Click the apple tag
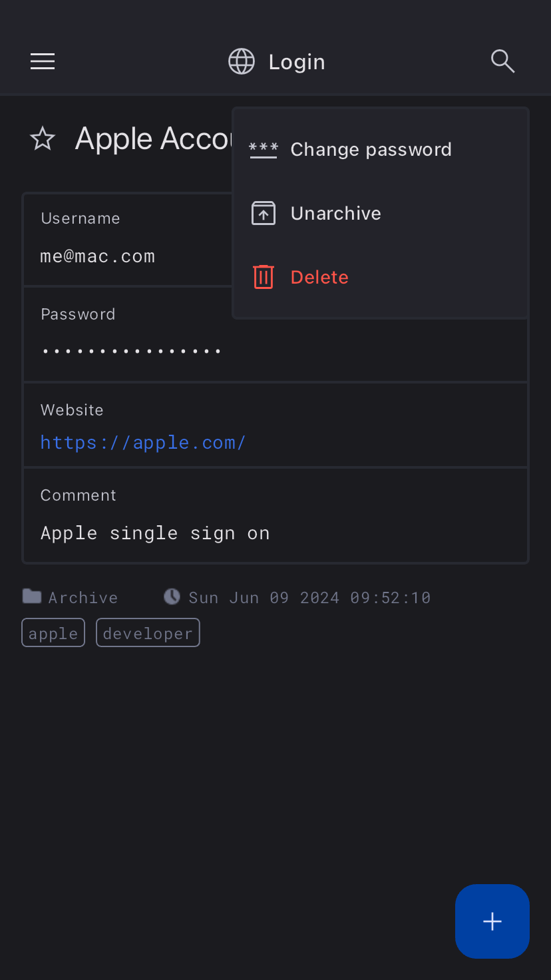 pos(53,633)
